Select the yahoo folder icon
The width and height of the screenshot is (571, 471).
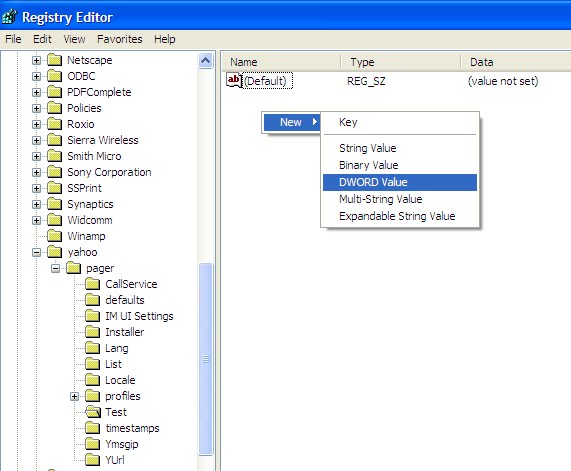[55, 252]
